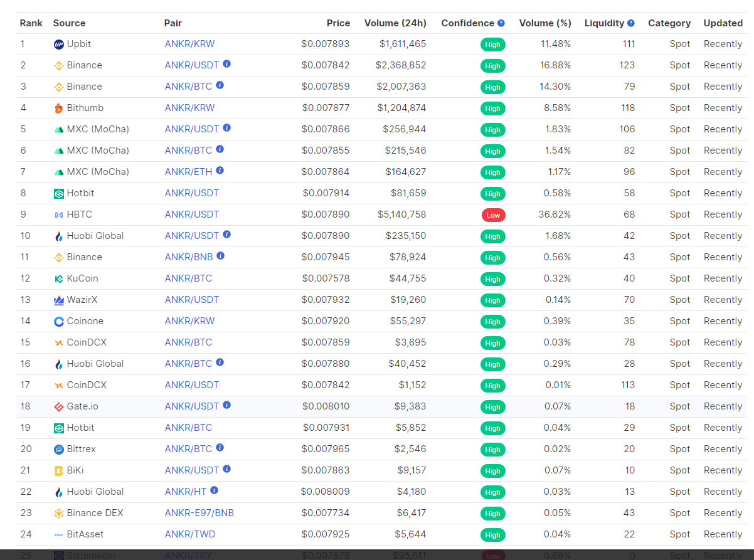Click the Binance DEX logo

click(x=59, y=514)
